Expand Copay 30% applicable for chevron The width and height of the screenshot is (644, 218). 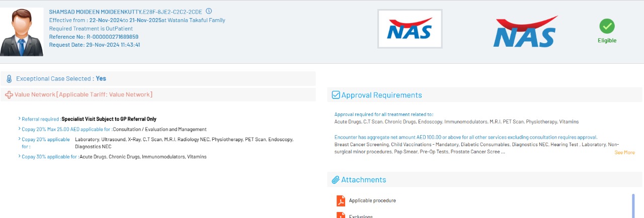click(x=20, y=156)
